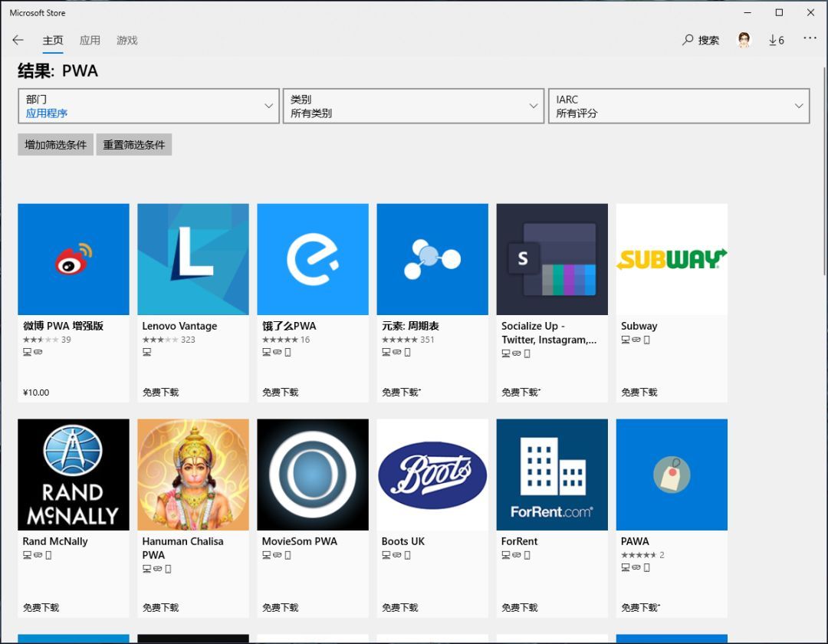Screen dimensions: 828x644
Task: Open the Rand McNally app icon
Action: click(x=74, y=475)
